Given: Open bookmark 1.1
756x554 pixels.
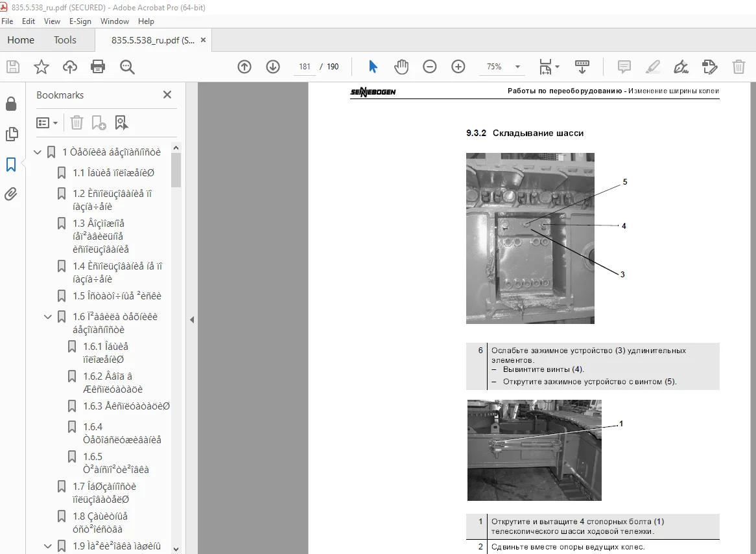Looking at the screenshot, I should tap(113, 173).
